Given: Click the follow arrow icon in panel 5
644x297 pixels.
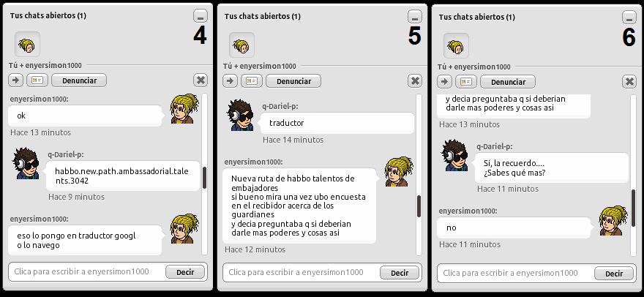Looking at the screenshot, I should [231, 81].
